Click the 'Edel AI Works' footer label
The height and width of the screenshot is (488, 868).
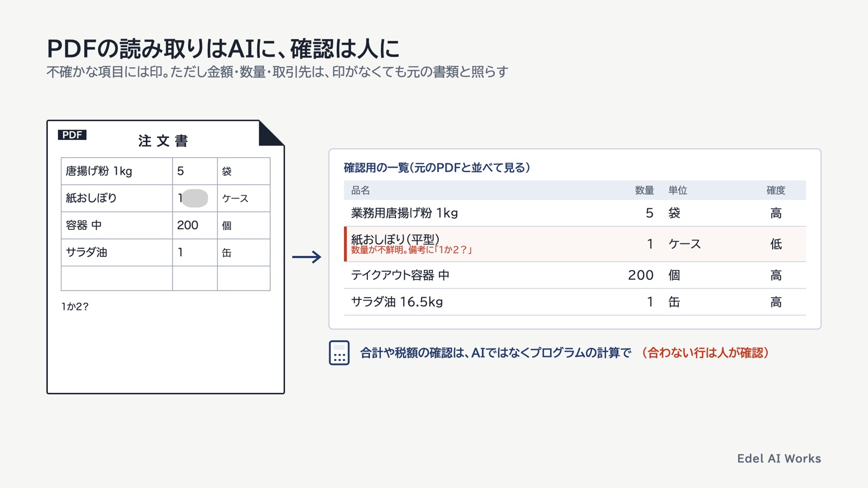point(779,459)
